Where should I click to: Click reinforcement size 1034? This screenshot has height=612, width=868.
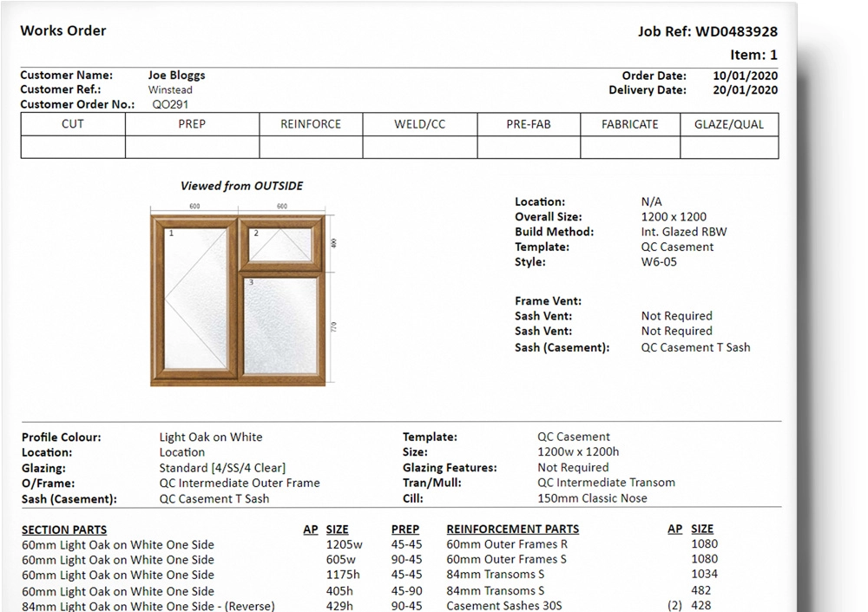click(704, 575)
